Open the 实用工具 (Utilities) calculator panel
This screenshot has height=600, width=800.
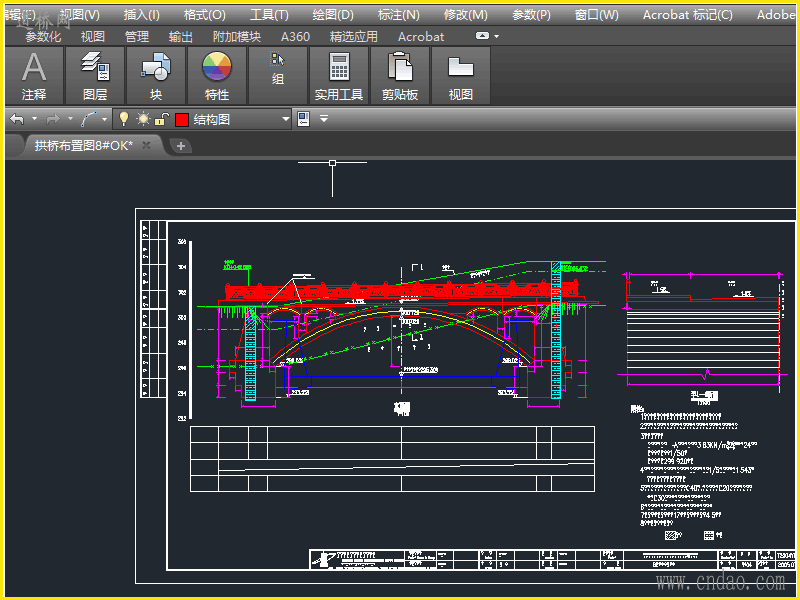339,76
